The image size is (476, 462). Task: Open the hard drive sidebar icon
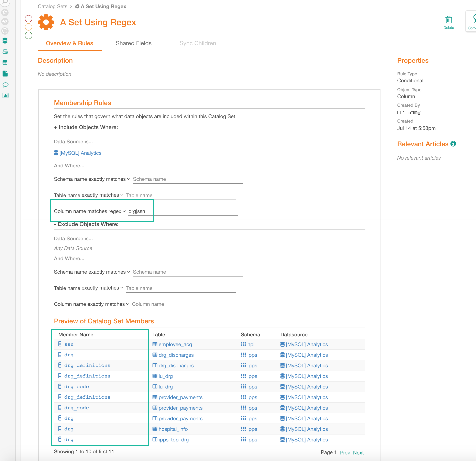pyautogui.click(x=5, y=52)
